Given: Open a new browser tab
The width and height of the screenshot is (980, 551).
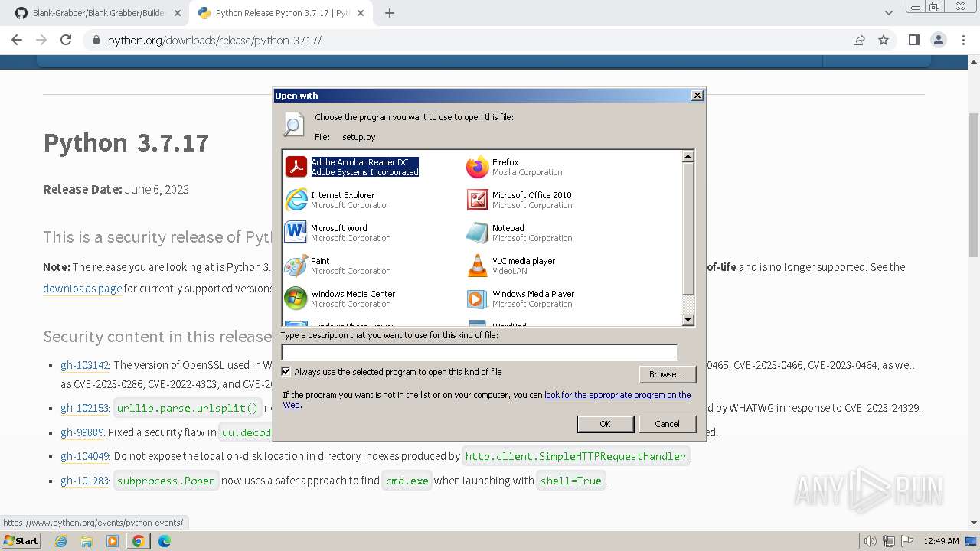Looking at the screenshot, I should 389,13.
